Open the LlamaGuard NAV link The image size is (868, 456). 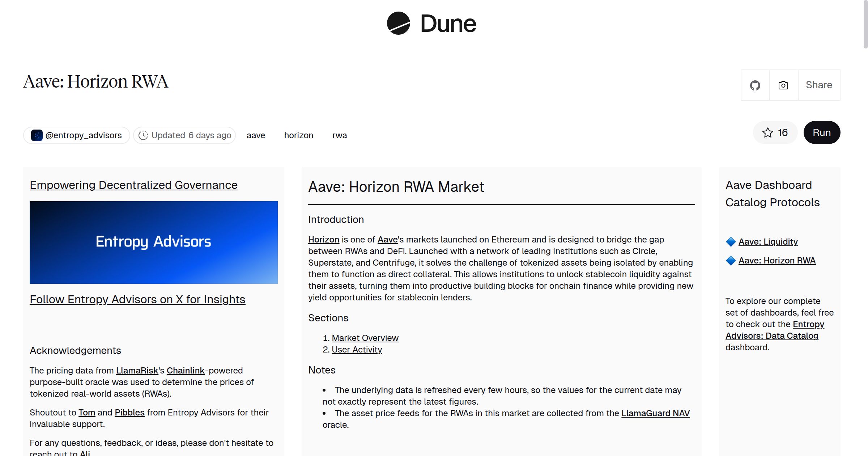(655, 413)
